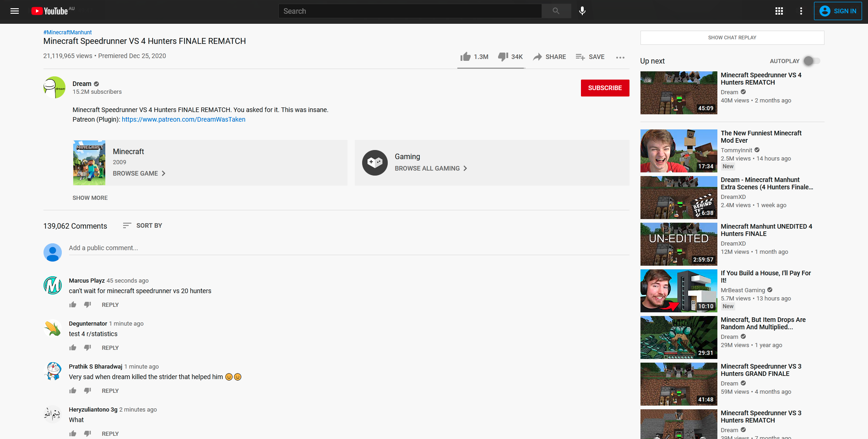The image size is (868, 439).
Task: Reply to Prathik S Bharadwaj's comment
Action: [x=110, y=391]
